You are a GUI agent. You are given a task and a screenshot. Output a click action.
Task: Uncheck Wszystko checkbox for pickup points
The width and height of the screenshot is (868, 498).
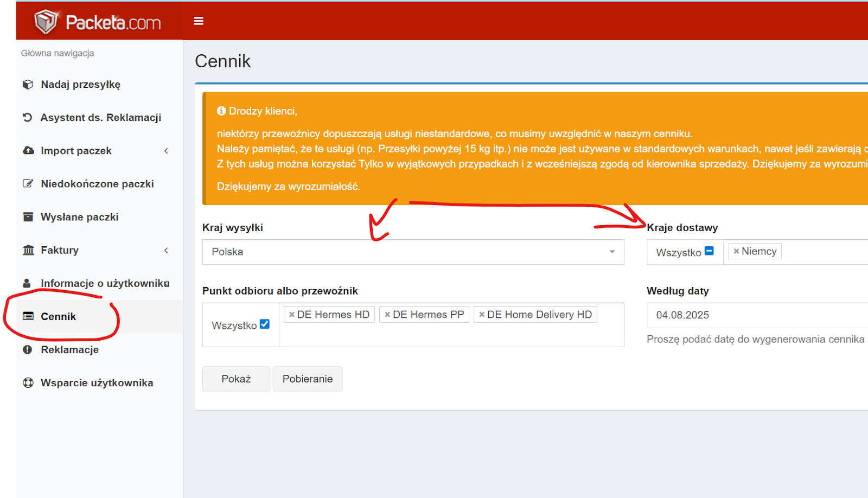[265, 324]
